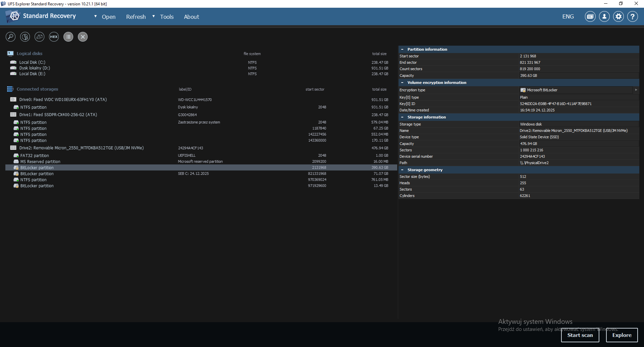Click the Drive1 SSDPR-CX400 disk icon
The image size is (644, 347).
tap(13, 115)
